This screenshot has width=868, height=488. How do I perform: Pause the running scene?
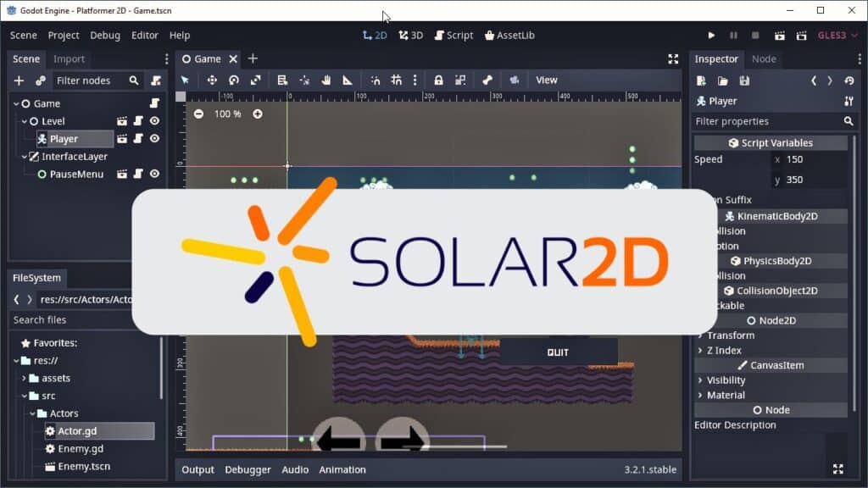pyautogui.click(x=733, y=36)
